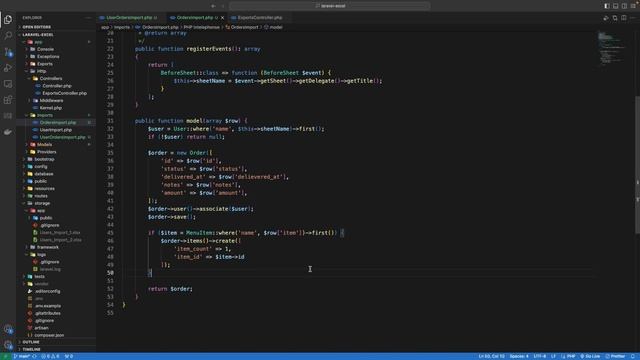Open the Source Control view

8,52
